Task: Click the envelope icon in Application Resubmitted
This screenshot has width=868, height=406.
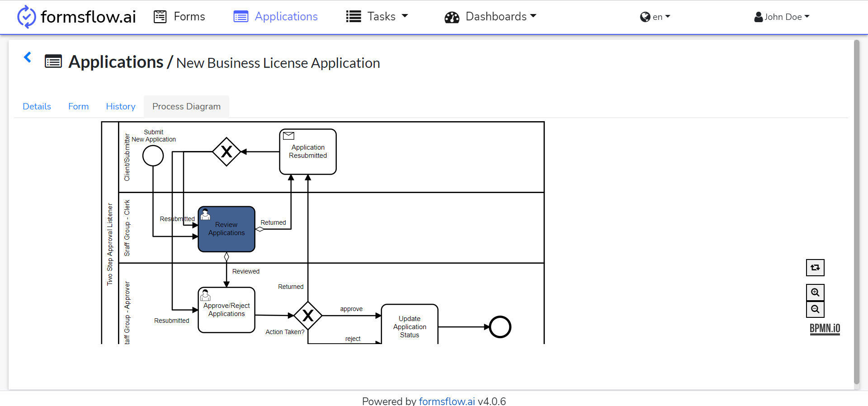Action: pos(288,136)
